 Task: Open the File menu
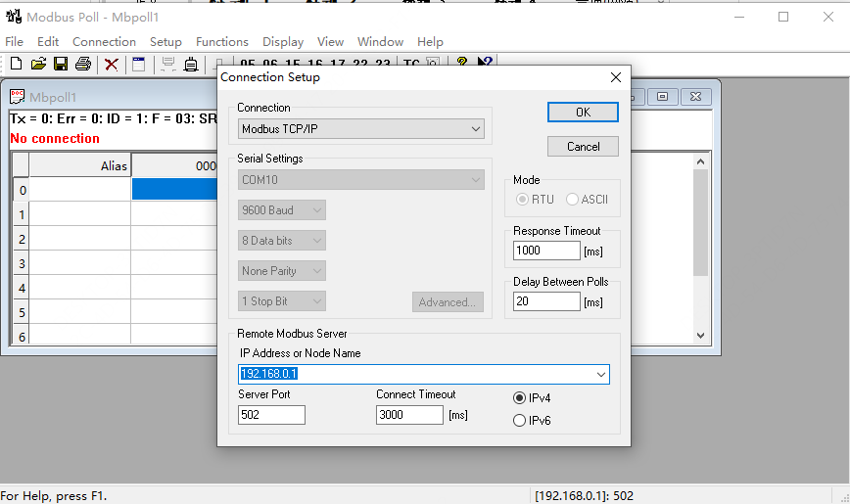point(14,42)
